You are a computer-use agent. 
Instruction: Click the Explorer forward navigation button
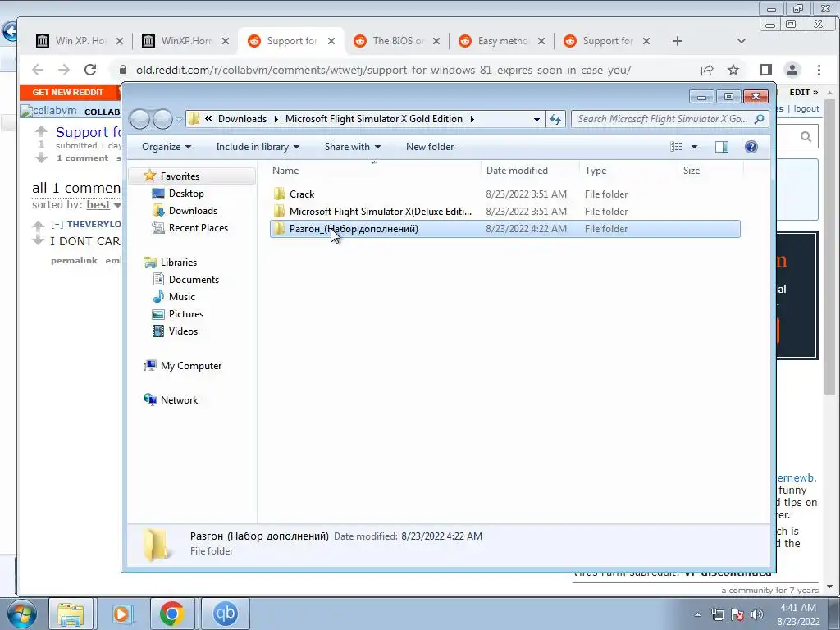point(163,119)
